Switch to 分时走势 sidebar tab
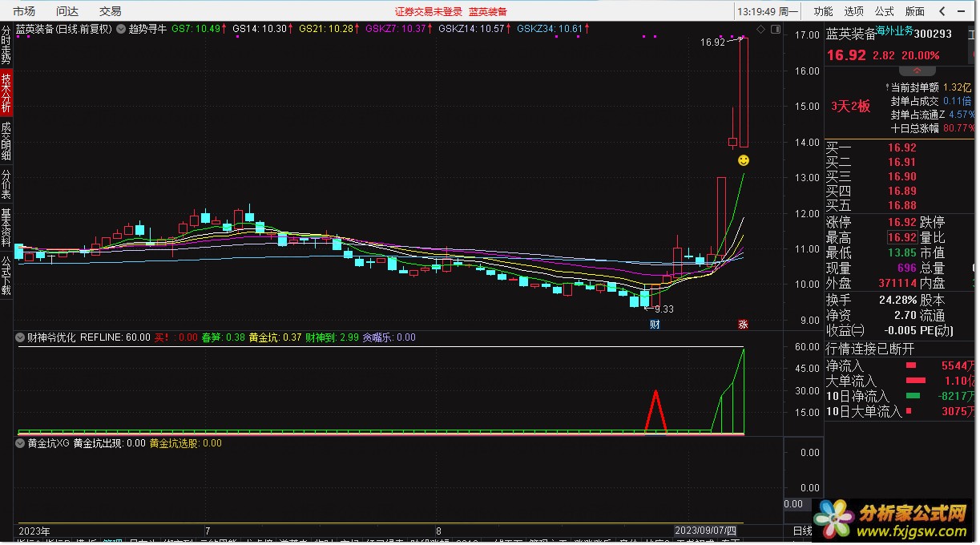Viewport: 980px width, 545px height. click(x=6, y=44)
